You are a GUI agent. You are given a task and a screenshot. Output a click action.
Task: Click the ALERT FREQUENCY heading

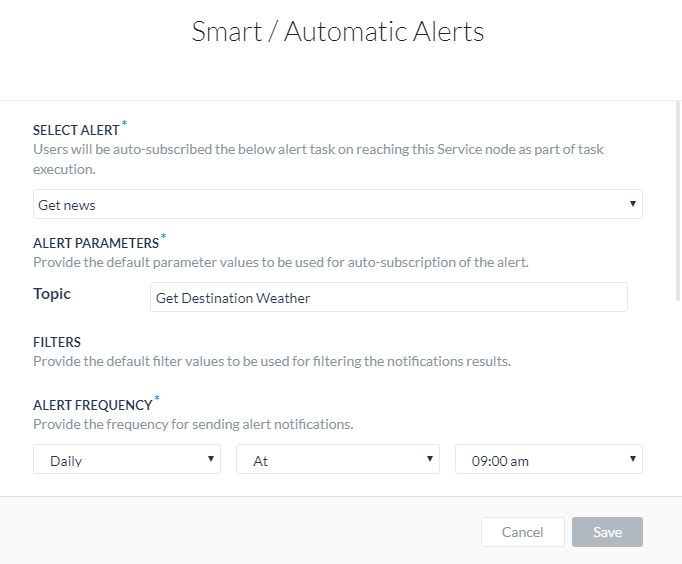93,405
